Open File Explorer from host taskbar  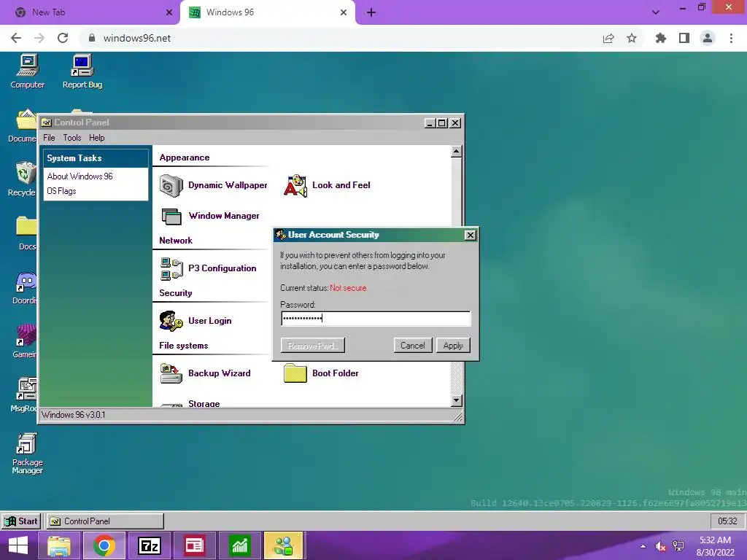coord(59,545)
